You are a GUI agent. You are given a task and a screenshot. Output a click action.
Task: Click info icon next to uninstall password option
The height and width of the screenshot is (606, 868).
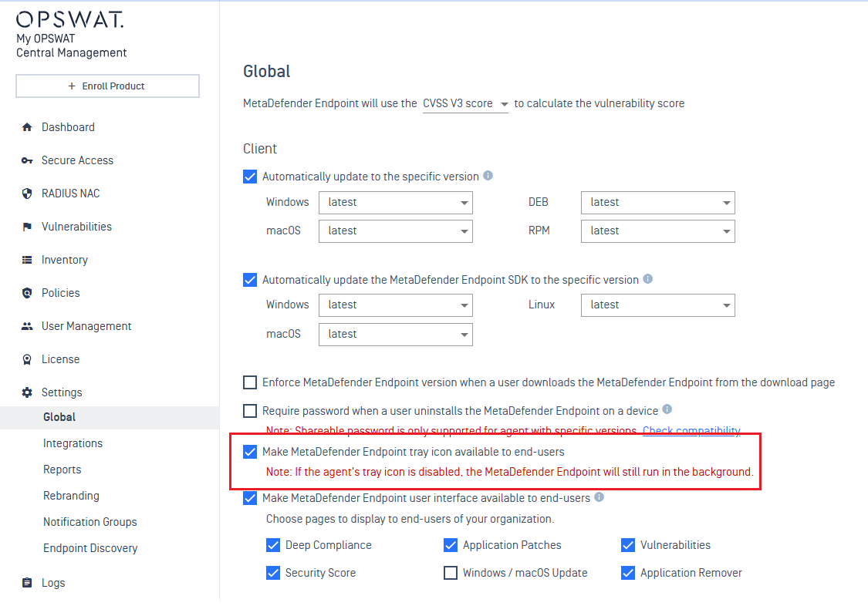click(667, 409)
